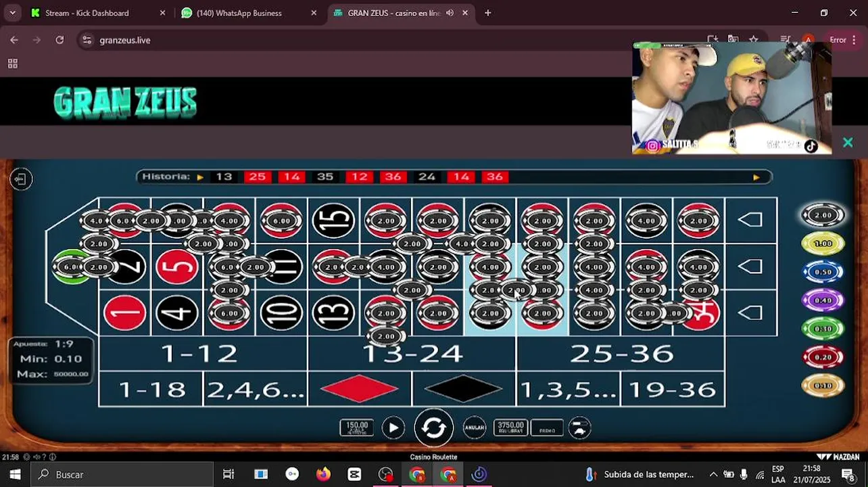This screenshot has height=487, width=868.
Task: Open the tab search dropdown arrow
Action: coord(12,13)
